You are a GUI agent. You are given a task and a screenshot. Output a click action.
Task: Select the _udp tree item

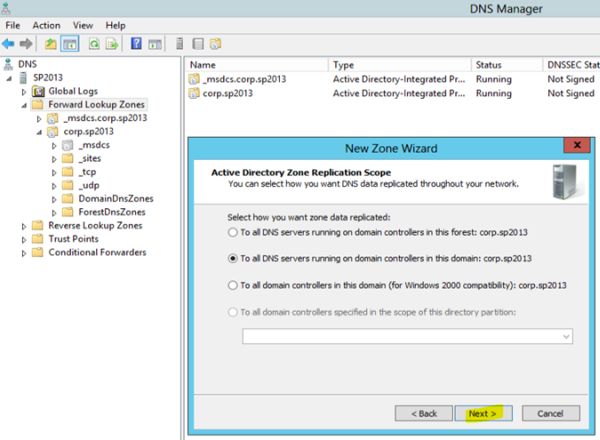89,186
